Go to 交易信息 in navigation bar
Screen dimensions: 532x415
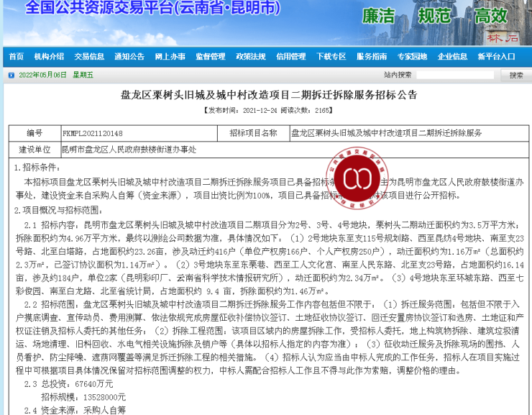pyautogui.click(x=89, y=57)
